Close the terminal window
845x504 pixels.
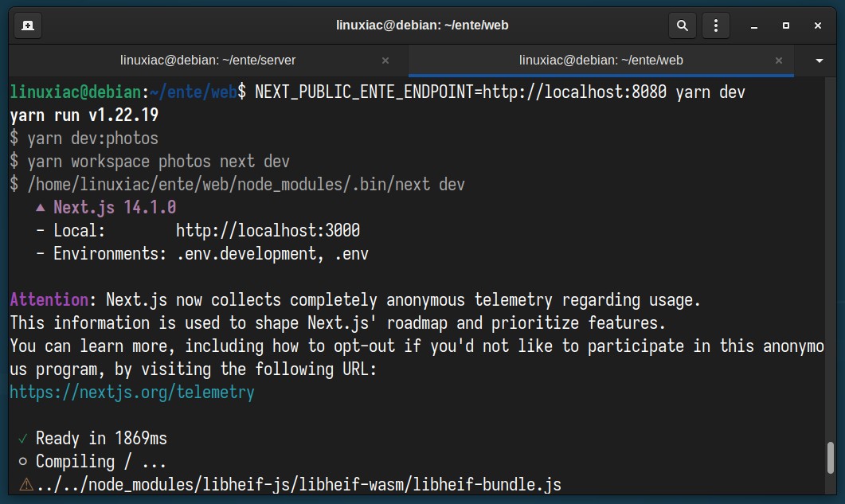pos(817,25)
